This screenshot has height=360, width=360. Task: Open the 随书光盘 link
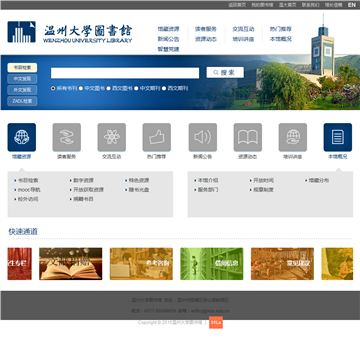139,190
